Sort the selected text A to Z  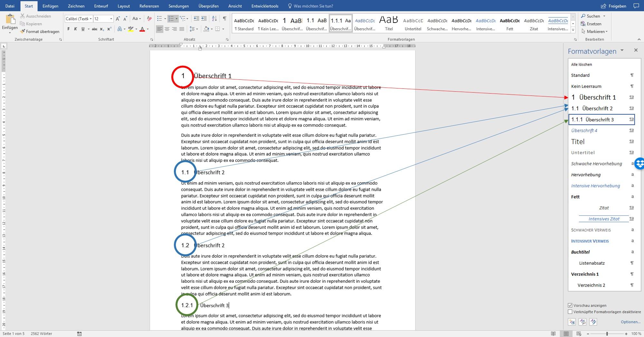point(215,19)
